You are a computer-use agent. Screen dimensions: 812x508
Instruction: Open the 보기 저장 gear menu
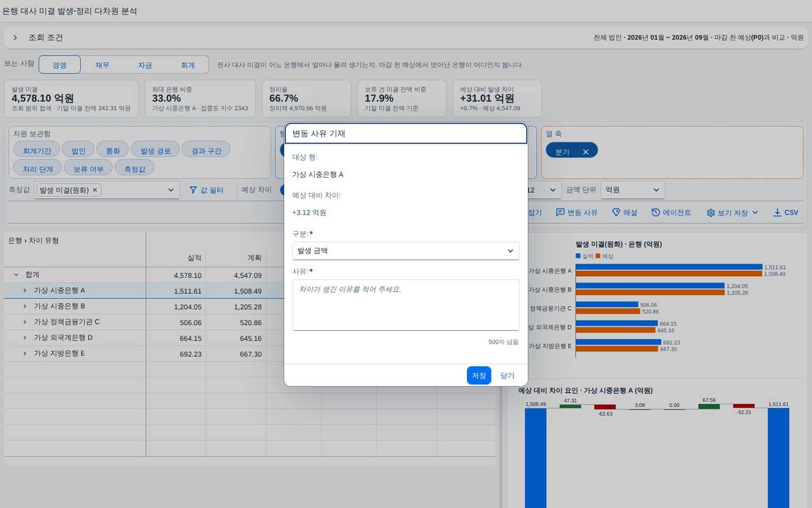[733, 213]
